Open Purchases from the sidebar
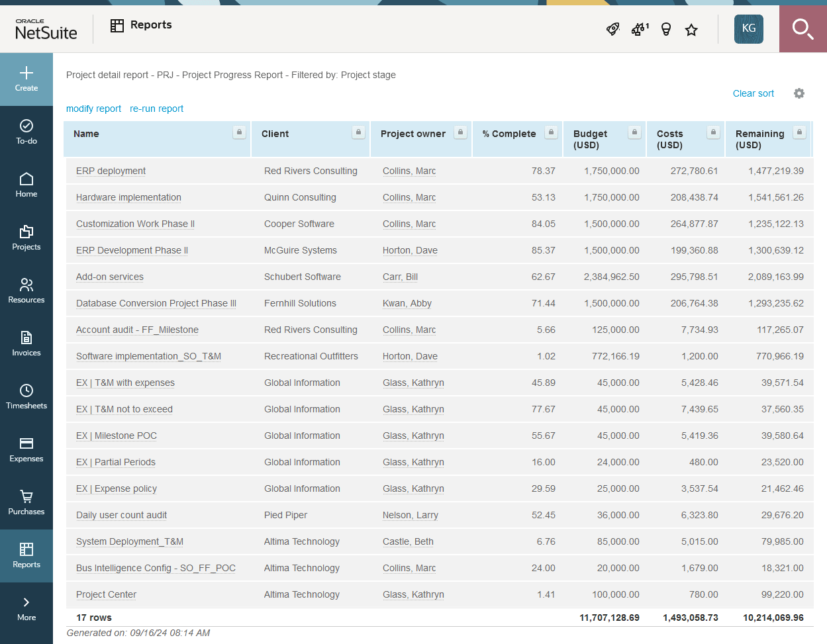827x644 pixels. coord(26,503)
